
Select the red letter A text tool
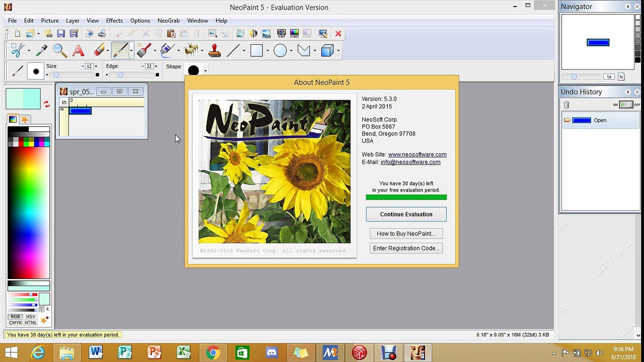(78, 50)
